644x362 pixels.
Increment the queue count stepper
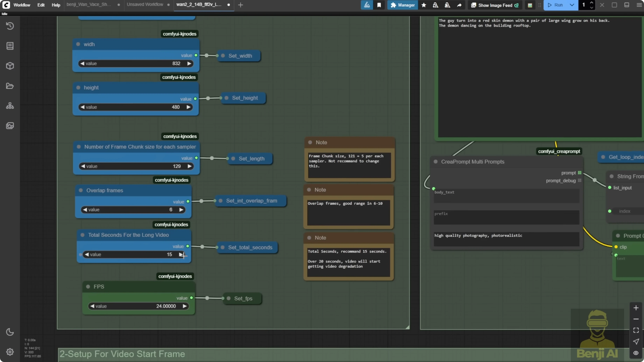pyautogui.click(x=592, y=3)
